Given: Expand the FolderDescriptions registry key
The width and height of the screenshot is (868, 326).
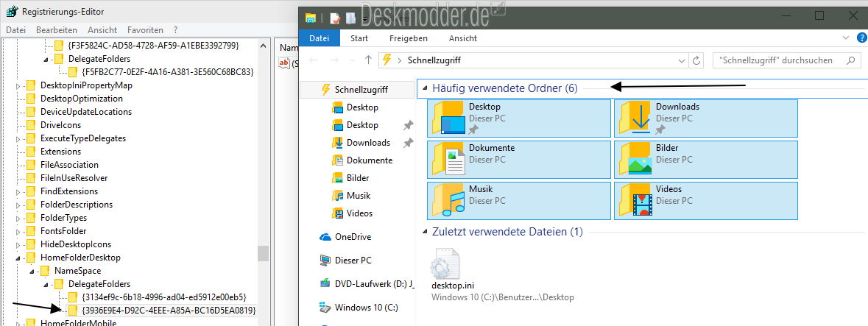Looking at the screenshot, I should (x=18, y=205).
